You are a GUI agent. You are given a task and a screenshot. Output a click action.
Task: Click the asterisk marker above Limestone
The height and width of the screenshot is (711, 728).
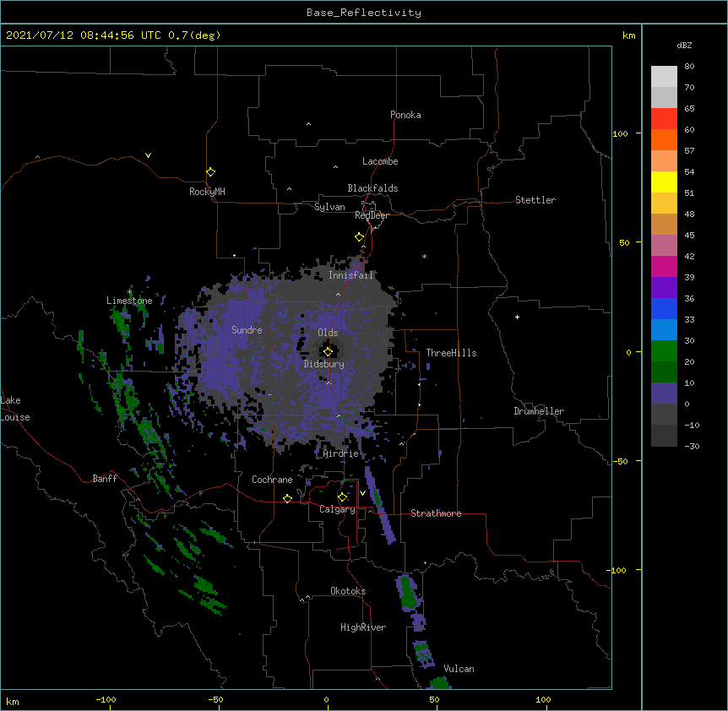click(129, 292)
